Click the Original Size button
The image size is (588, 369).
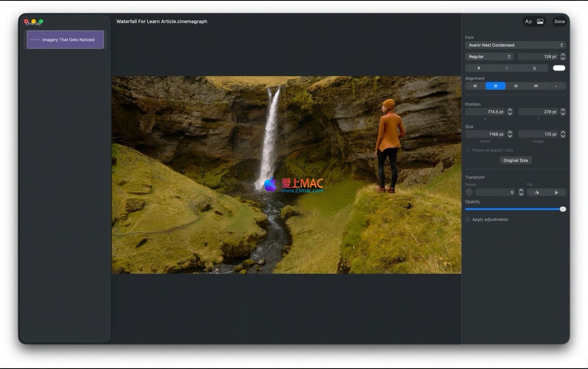tap(515, 160)
